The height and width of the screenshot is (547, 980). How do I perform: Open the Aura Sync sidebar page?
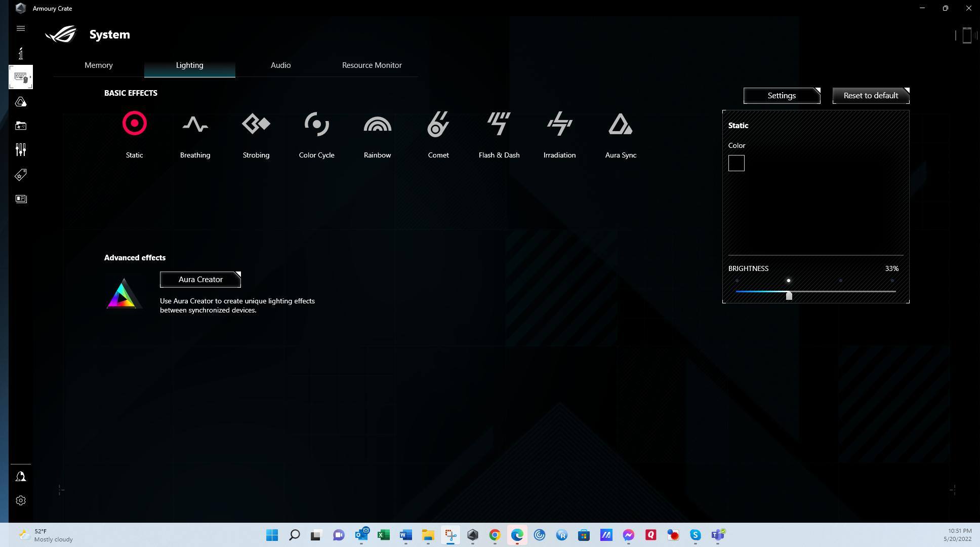(x=21, y=102)
